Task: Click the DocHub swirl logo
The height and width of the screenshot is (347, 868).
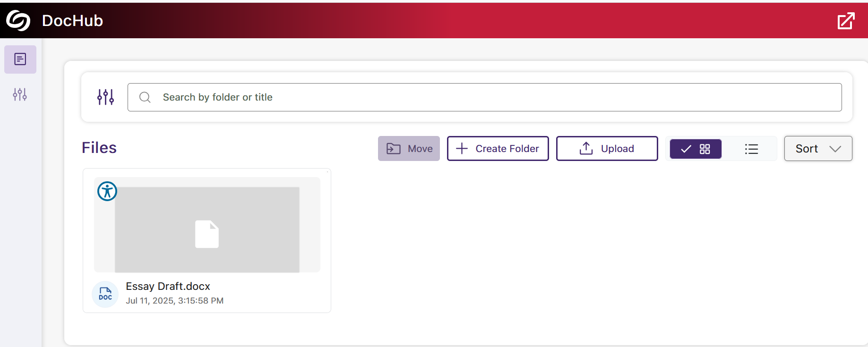Action: (18, 21)
